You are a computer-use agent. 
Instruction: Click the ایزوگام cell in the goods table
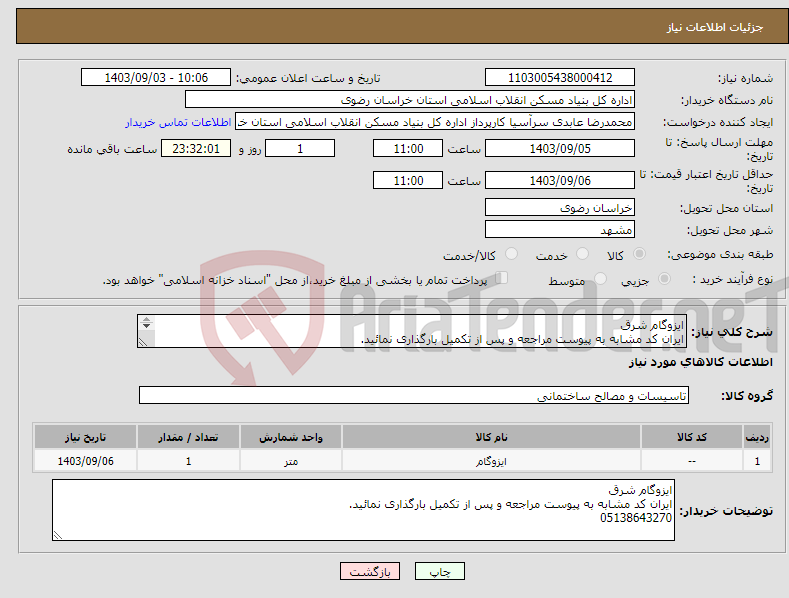(x=491, y=461)
